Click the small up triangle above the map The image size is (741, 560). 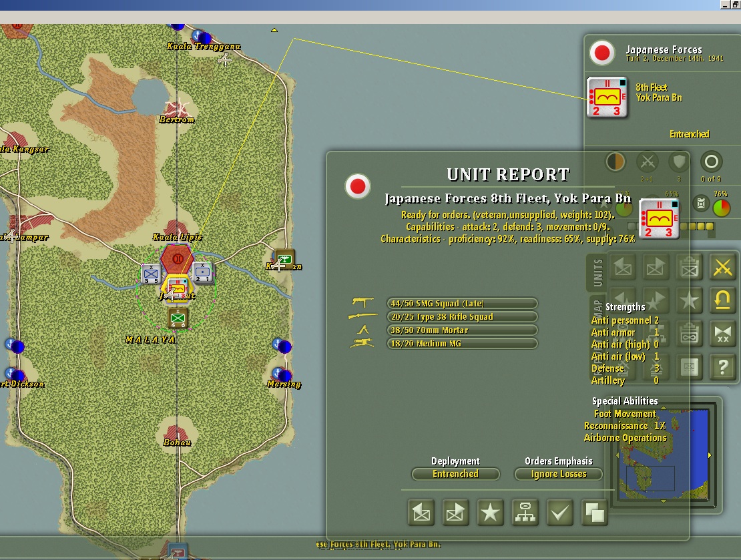[x=274, y=30]
